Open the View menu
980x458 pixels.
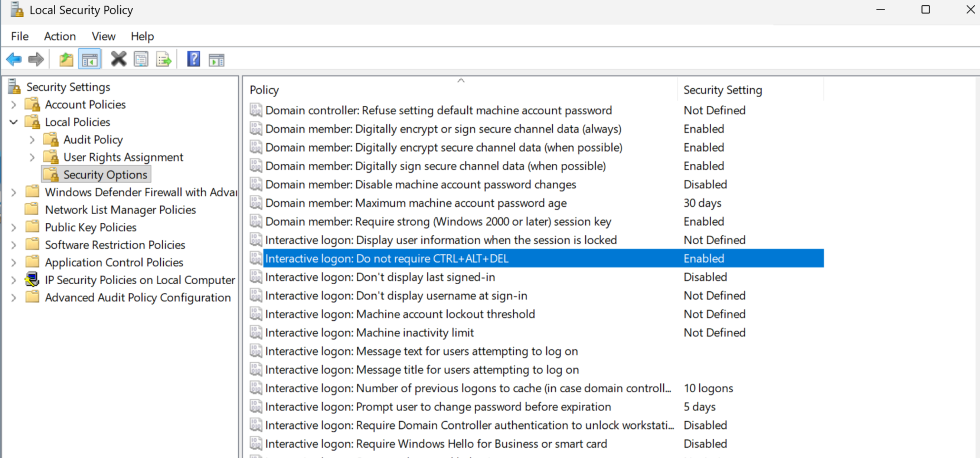103,36
